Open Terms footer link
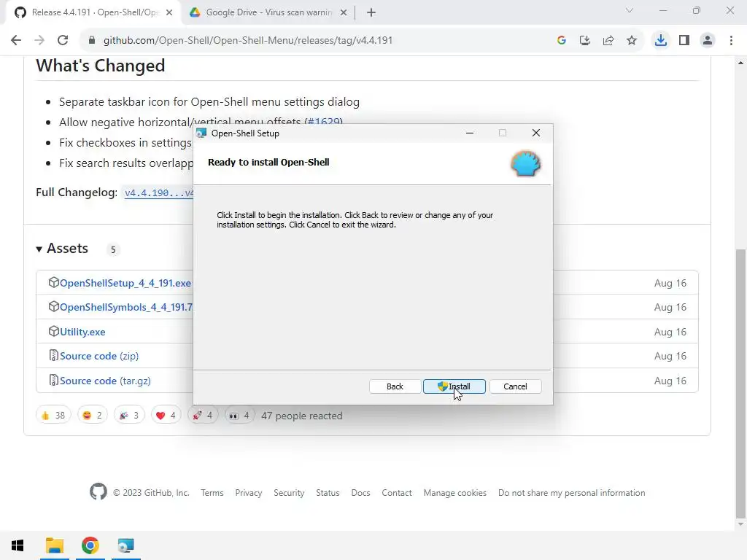747x560 pixels. coord(212,493)
